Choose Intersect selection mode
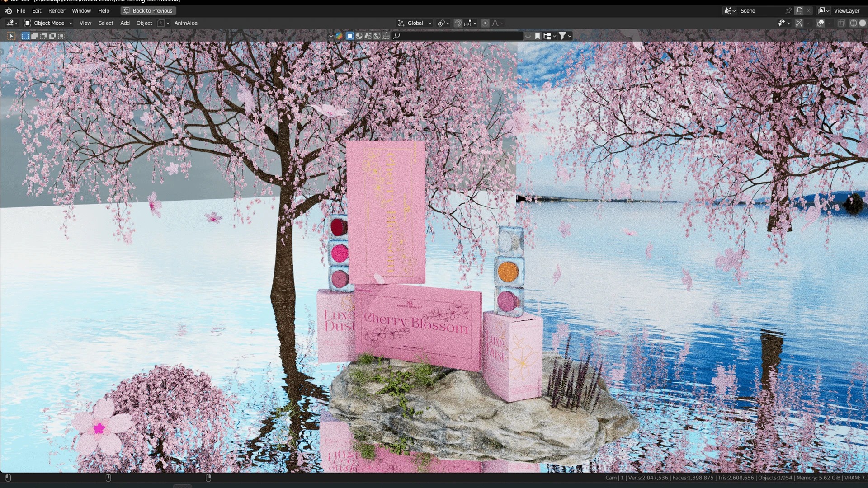 [61, 36]
